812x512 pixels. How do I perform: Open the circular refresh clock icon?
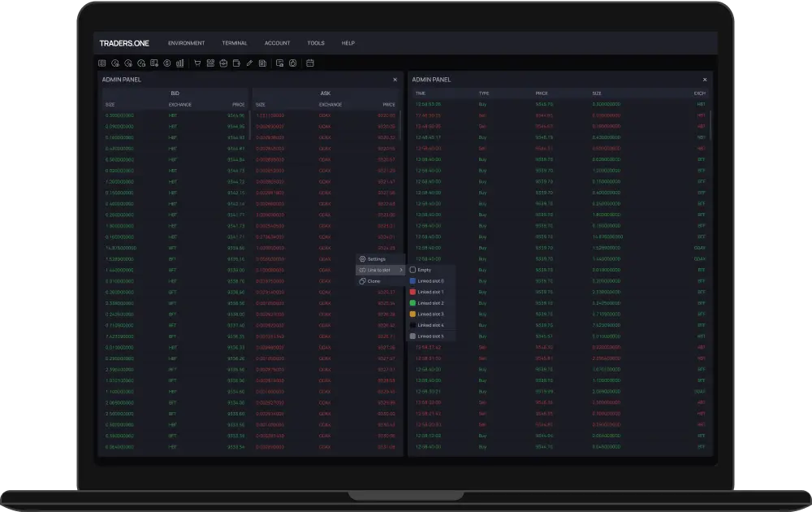[x=292, y=63]
